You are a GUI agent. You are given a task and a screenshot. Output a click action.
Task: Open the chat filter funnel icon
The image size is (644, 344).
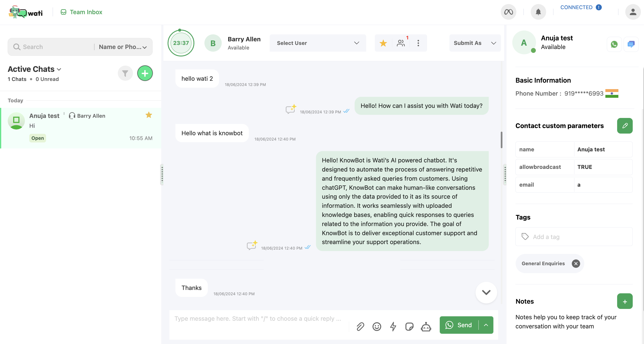pos(125,73)
